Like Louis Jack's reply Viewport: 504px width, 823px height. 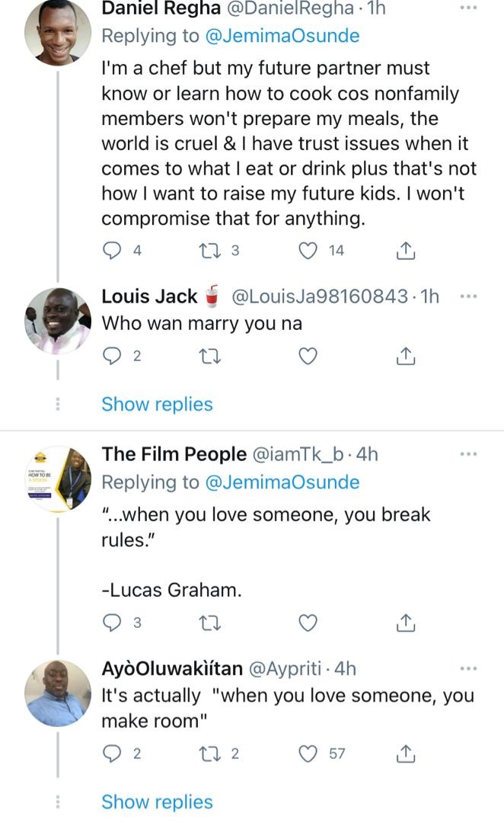point(308,355)
